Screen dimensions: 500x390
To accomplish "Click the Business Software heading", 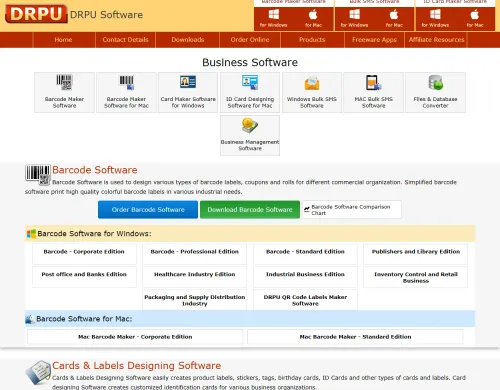I will (250, 62).
